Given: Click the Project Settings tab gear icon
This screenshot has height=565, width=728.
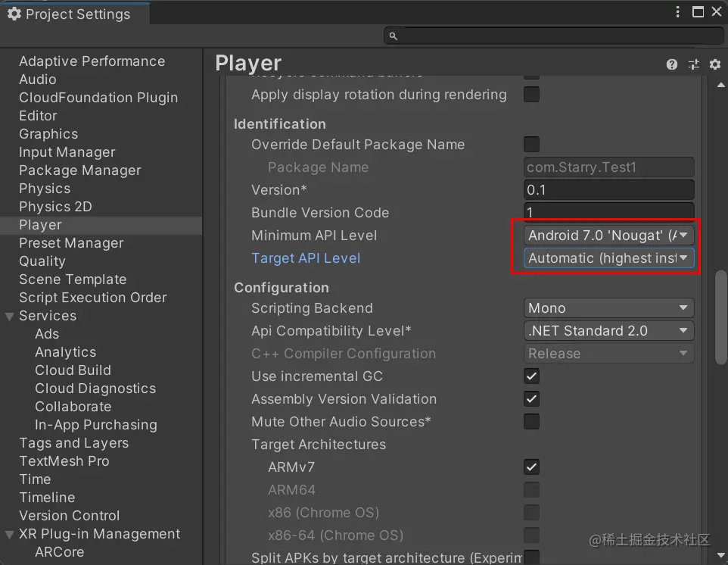Looking at the screenshot, I should 14,14.
